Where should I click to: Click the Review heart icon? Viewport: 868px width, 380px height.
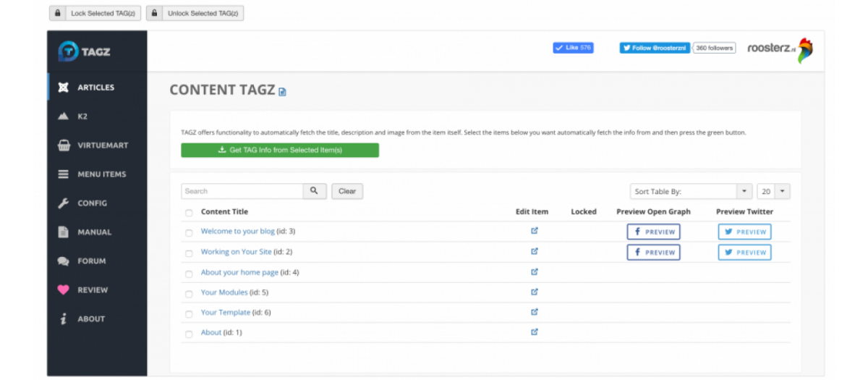[63, 290]
